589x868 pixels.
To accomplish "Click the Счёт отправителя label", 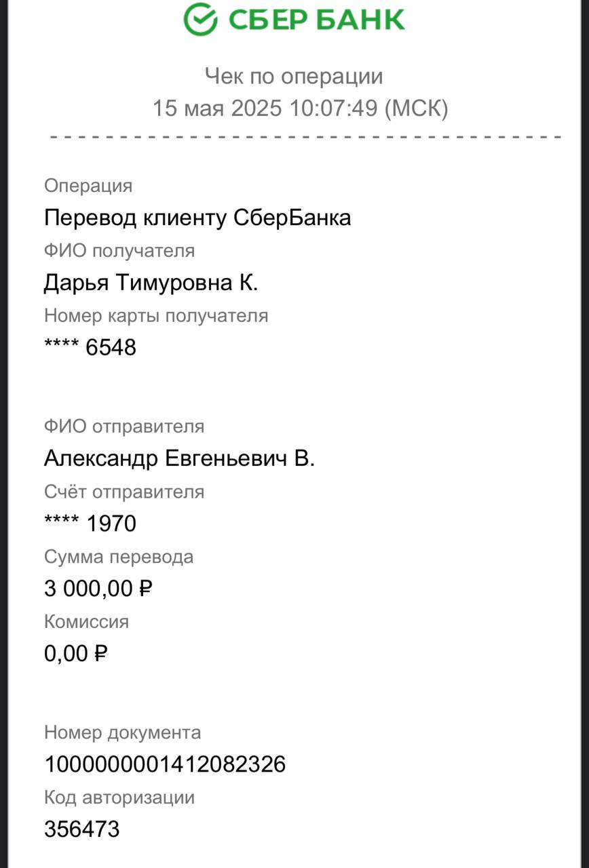I will (124, 492).
